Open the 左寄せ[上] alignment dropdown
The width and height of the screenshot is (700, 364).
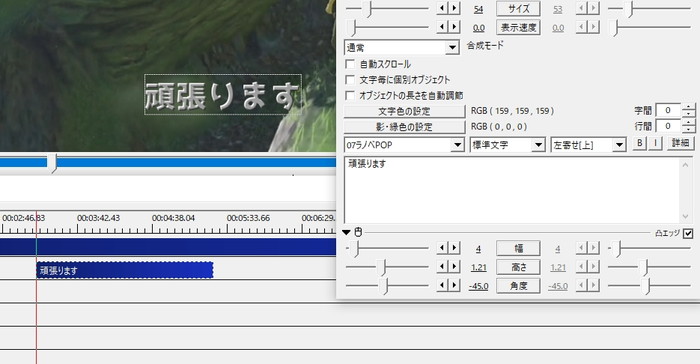(x=588, y=145)
